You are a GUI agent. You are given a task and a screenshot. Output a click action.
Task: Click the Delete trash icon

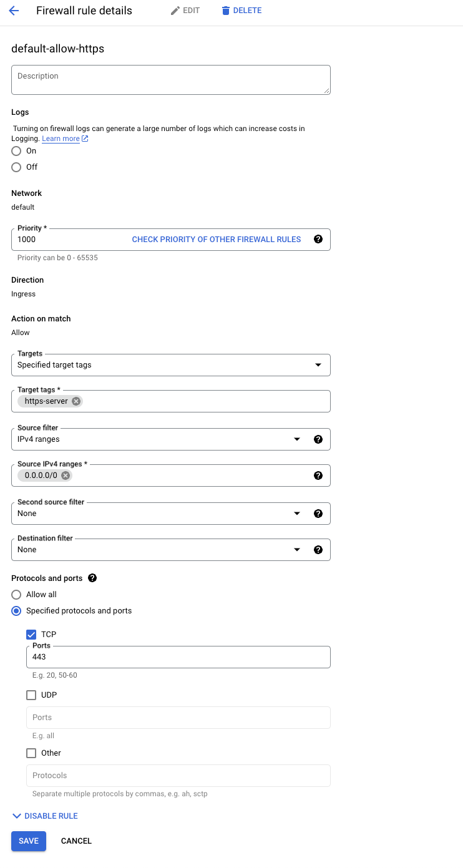(x=226, y=11)
